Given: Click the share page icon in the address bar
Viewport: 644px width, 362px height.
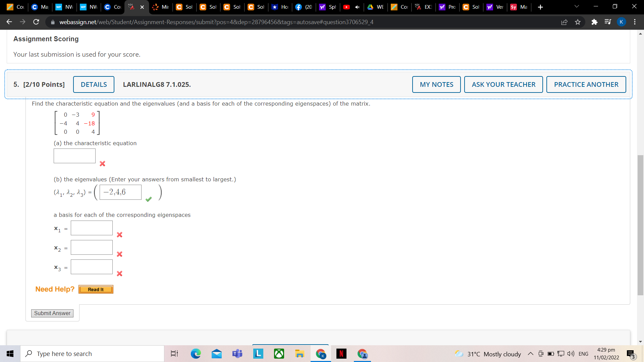Looking at the screenshot, I should coord(564,22).
